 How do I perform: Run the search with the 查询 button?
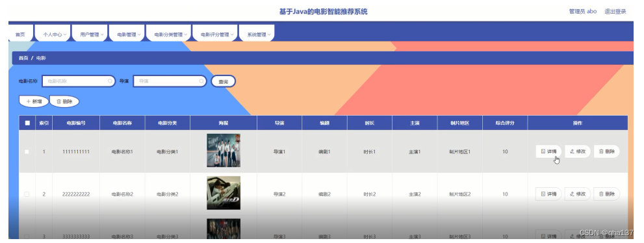(223, 82)
